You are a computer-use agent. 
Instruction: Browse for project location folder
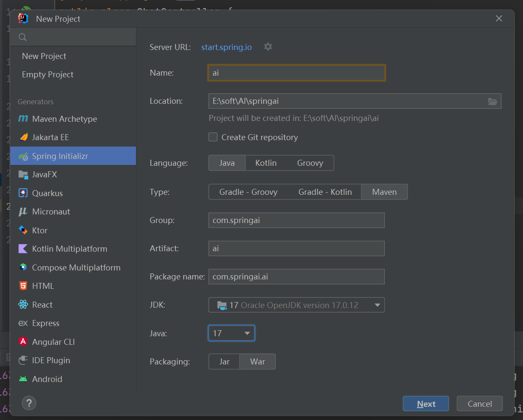point(493,101)
